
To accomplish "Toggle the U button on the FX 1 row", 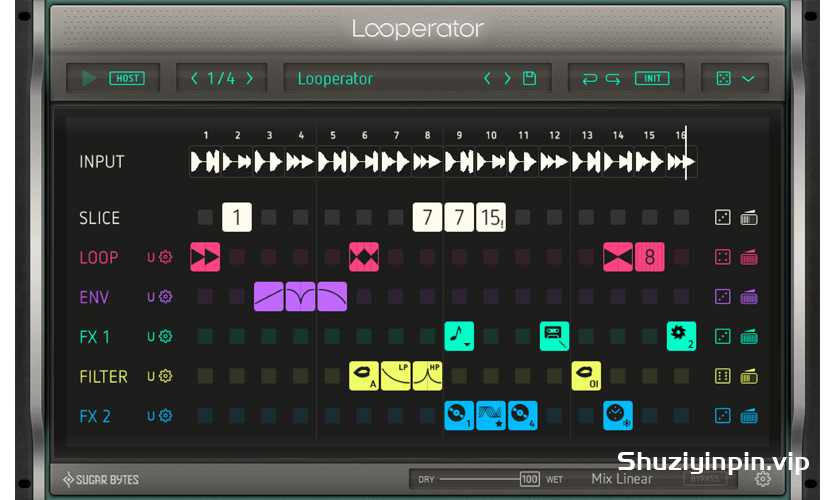I will click(151, 337).
